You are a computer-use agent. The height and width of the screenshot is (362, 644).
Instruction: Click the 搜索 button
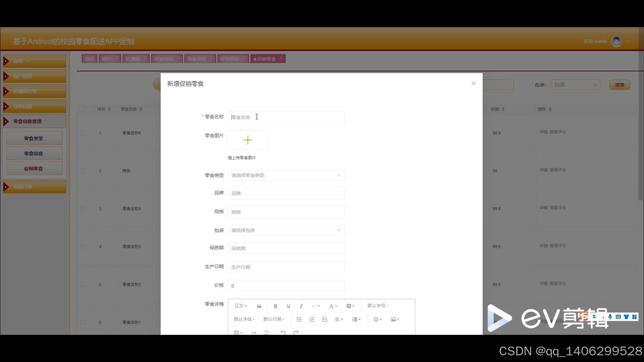[x=620, y=85]
